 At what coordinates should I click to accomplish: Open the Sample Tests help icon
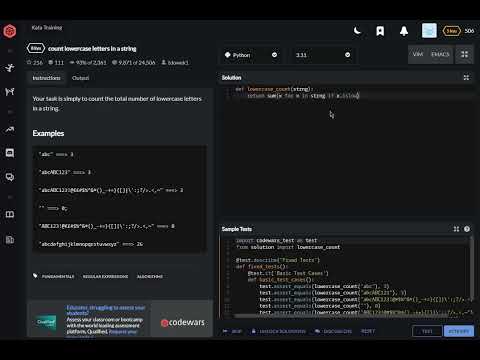[x=467, y=229]
